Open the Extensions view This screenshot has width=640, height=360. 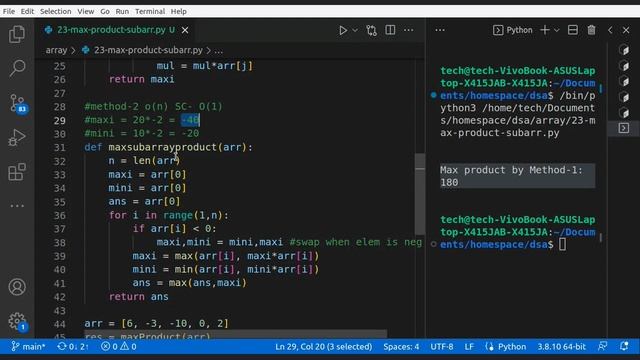17,171
